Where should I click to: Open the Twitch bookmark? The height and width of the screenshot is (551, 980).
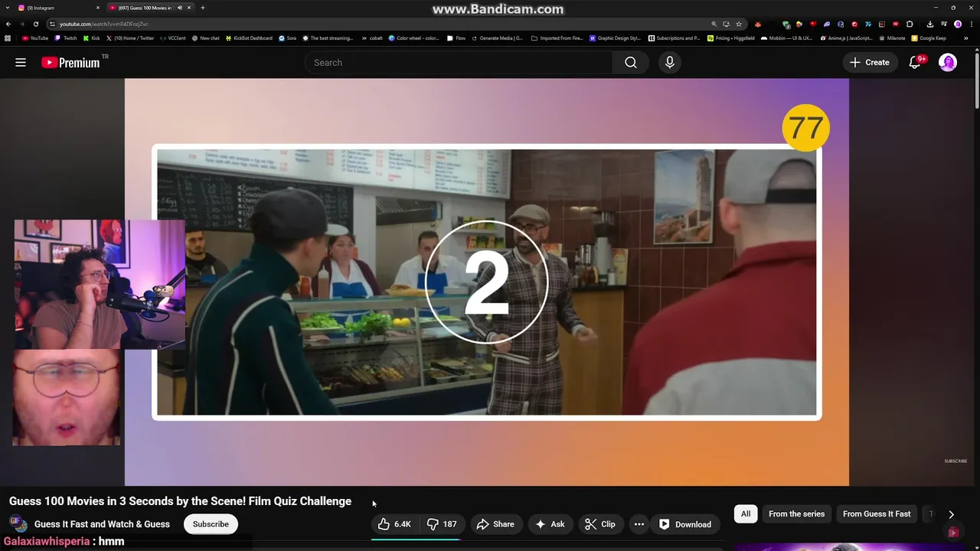pyautogui.click(x=66, y=38)
